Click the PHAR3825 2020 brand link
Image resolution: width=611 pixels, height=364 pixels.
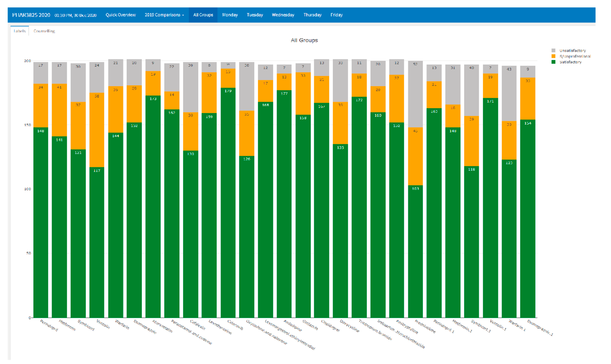[x=31, y=15]
